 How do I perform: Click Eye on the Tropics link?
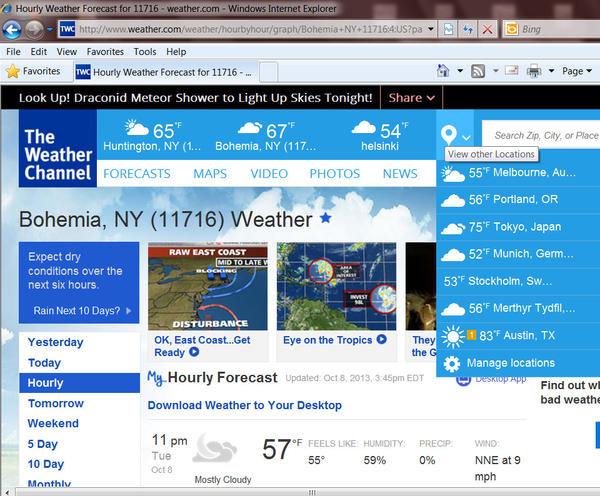click(334, 340)
